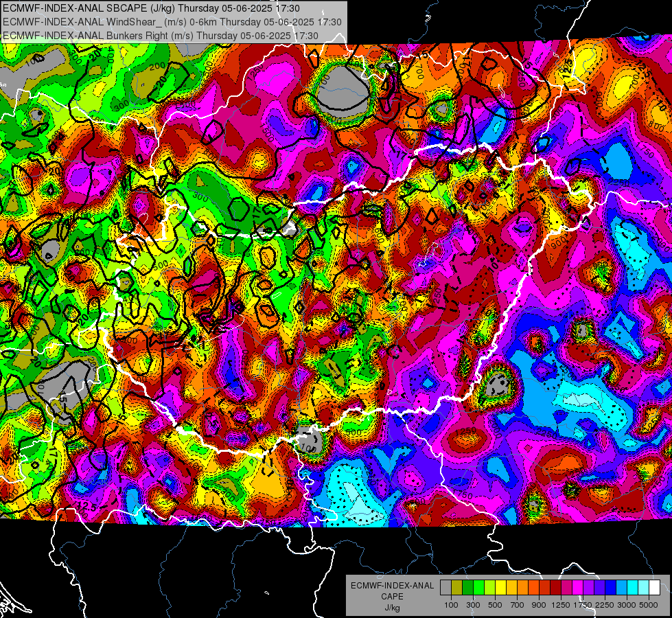Click the 500 value under the legend scale
This screenshot has height=618, width=672.
point(495,605)
